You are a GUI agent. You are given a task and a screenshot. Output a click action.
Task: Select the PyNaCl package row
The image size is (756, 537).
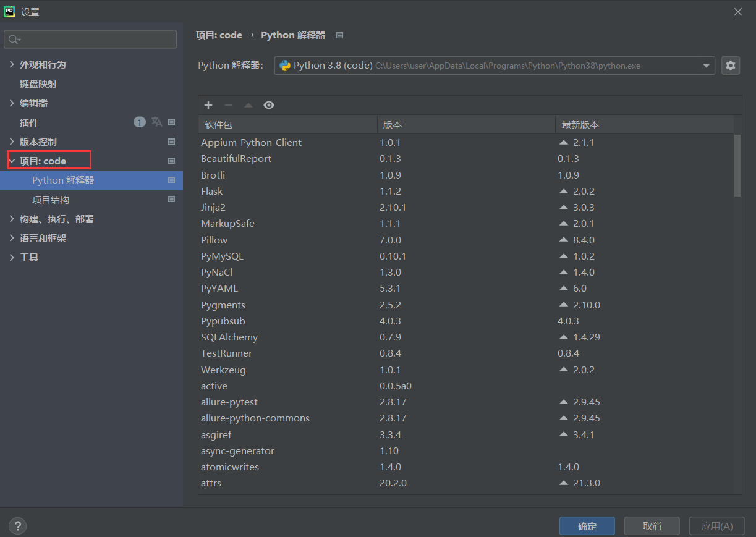coord(466,272)
